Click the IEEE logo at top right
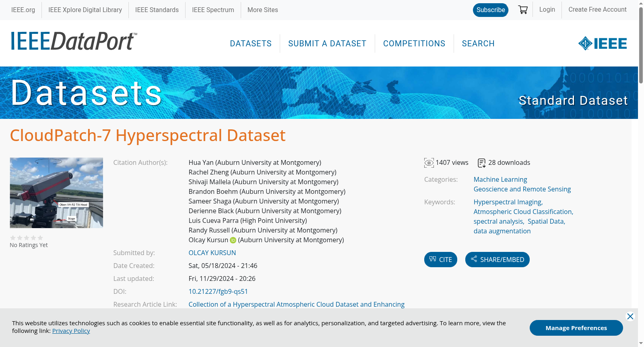 603,43
